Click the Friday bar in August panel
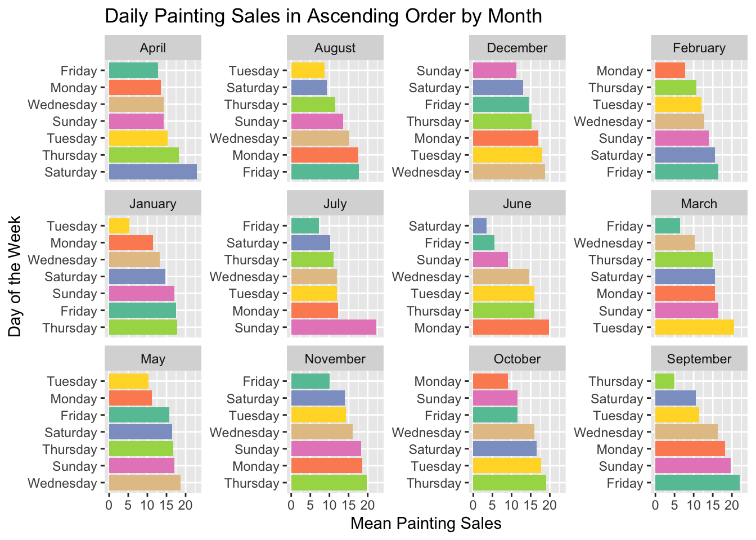Screen dimensions: 756x540 click(325, 172)
